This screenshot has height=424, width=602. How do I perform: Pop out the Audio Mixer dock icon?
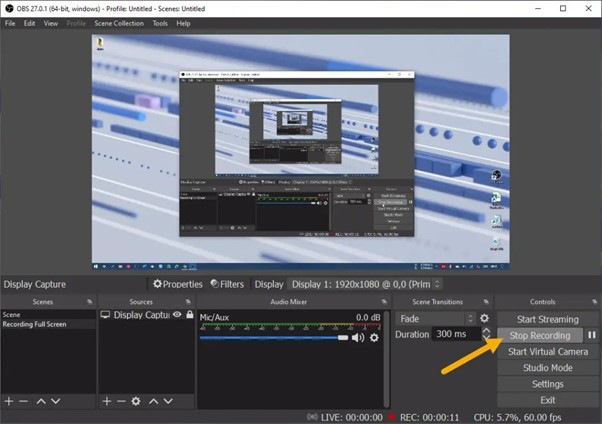384,302
